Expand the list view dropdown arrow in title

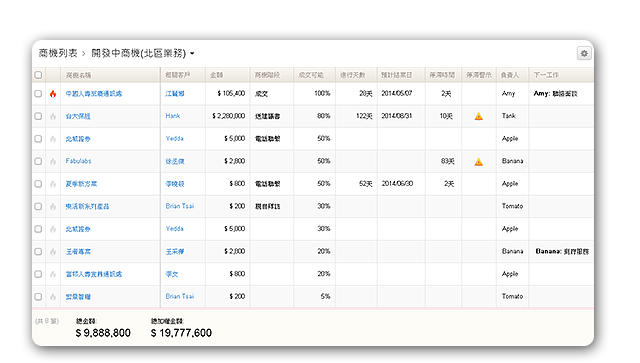[x=192, y=53]
